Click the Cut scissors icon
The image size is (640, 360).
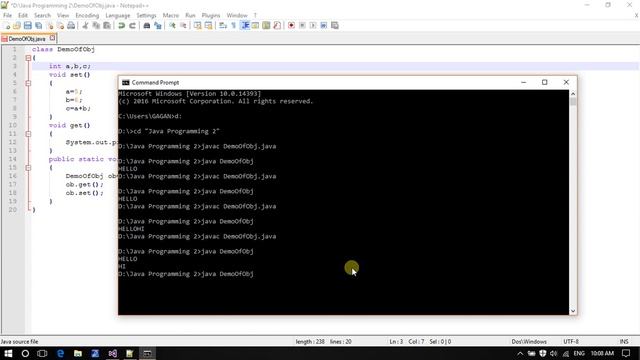(85, 25)
